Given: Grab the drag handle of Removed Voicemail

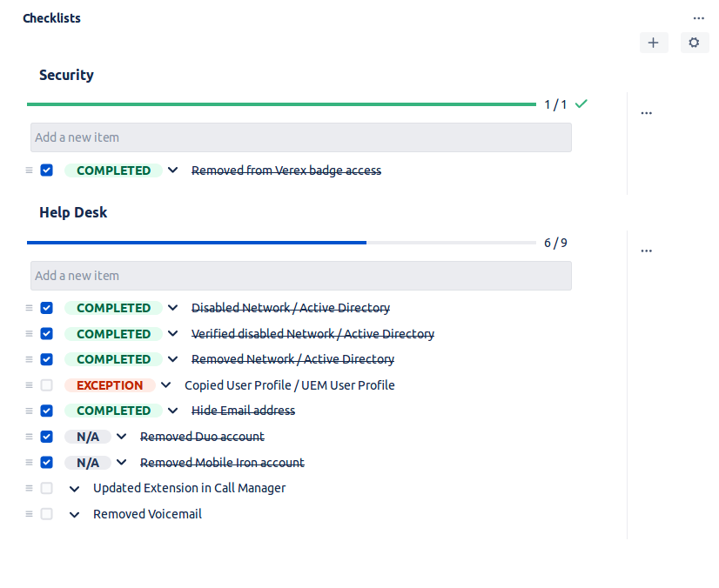Looking at the screenshot, I should point(27,513).
